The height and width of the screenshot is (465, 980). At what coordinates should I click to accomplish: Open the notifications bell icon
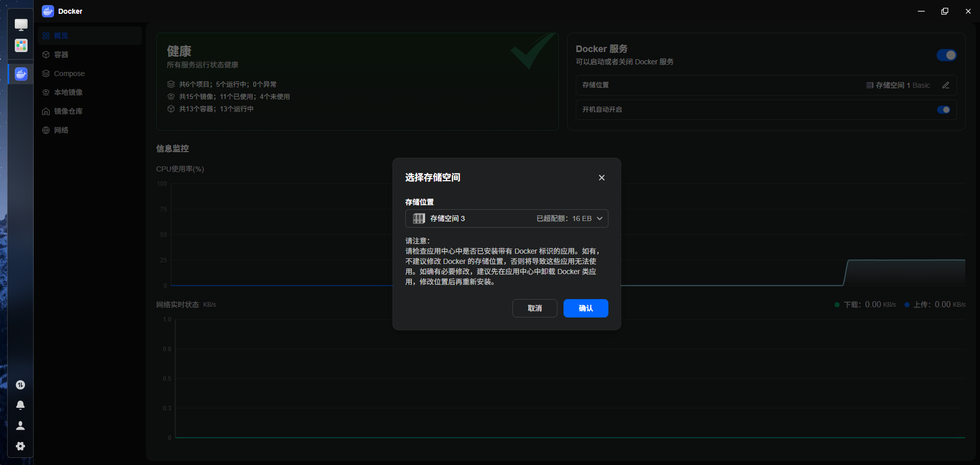pos(20,405)
